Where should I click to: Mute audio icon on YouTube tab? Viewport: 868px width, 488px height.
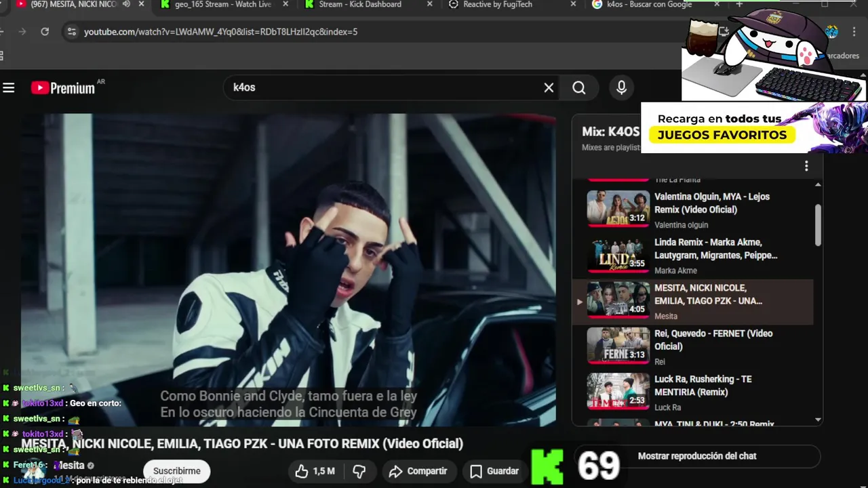pos(126,4)
